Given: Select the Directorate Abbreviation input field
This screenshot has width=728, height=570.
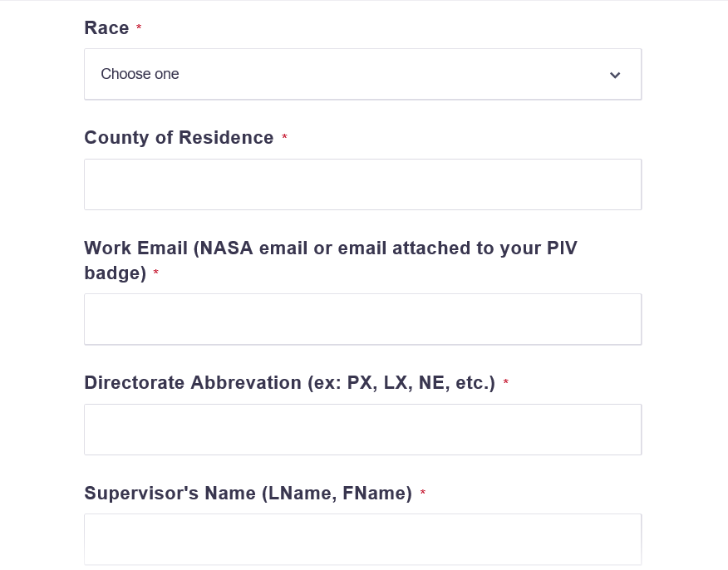Looking at the screenshot, I should point(362,430).
